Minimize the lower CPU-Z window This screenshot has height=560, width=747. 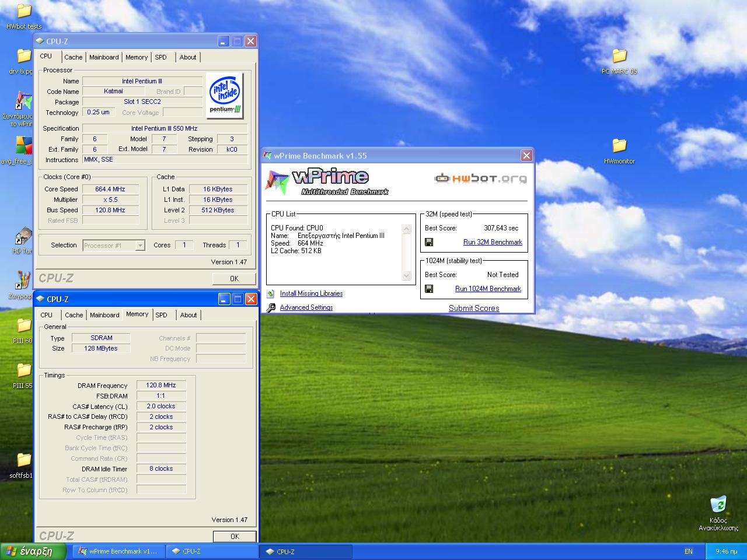coord(224,299)
